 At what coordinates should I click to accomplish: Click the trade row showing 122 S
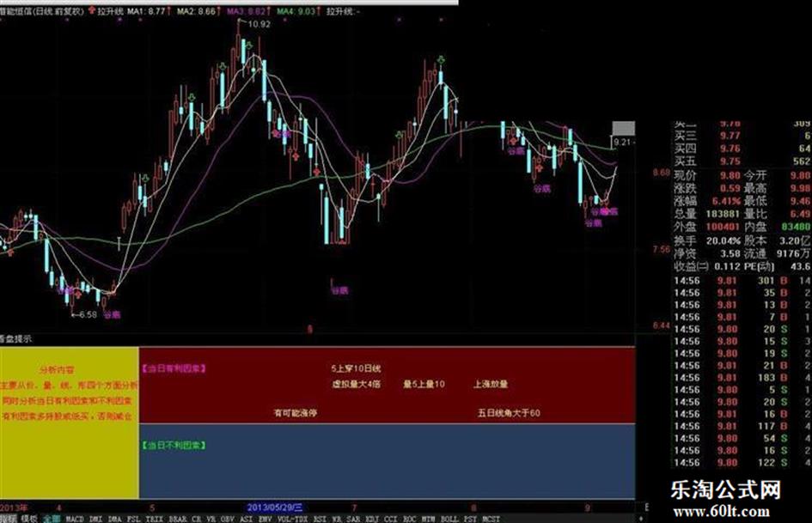[742, 462]
